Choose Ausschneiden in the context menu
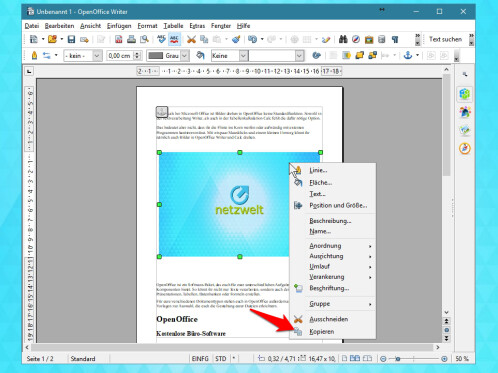Screen dimensions: 498x373 coord(333,319)
